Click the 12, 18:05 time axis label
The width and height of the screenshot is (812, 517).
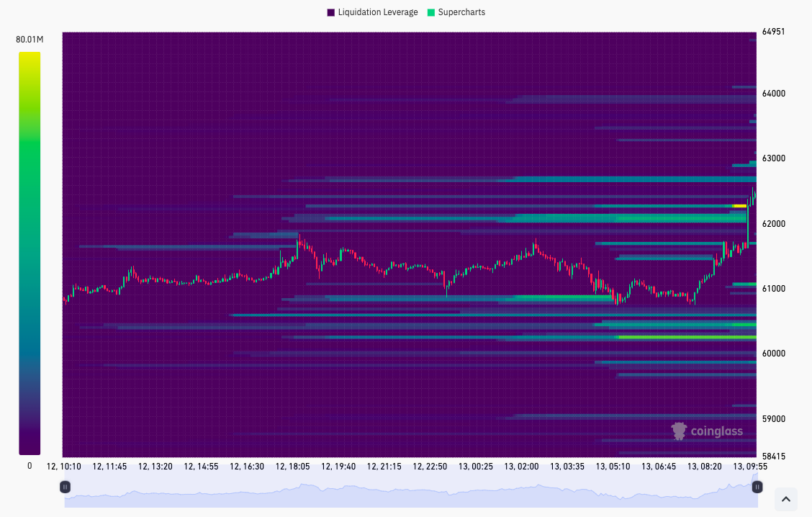(292, 466)
